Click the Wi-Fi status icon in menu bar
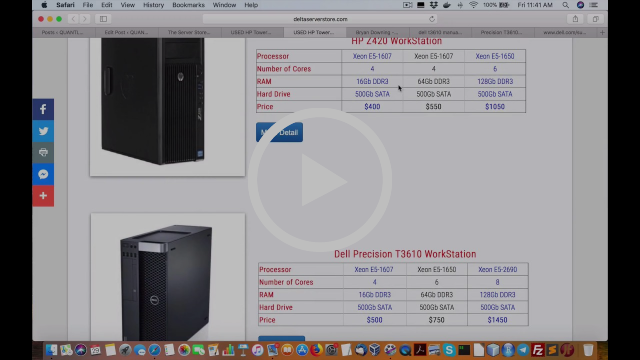This screenshot has width=640, height=360. [x=473, y=5]
